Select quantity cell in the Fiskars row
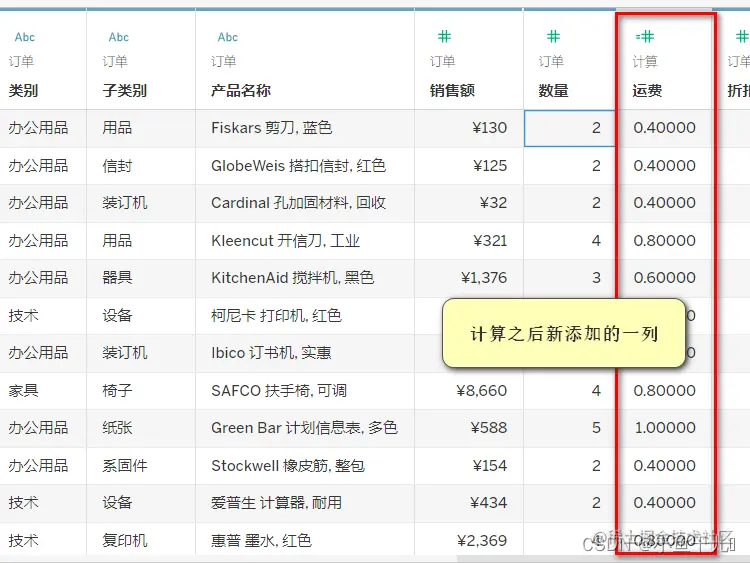Image resolution: width=750 pixels, height=563 pixels. tap(570, 128)
